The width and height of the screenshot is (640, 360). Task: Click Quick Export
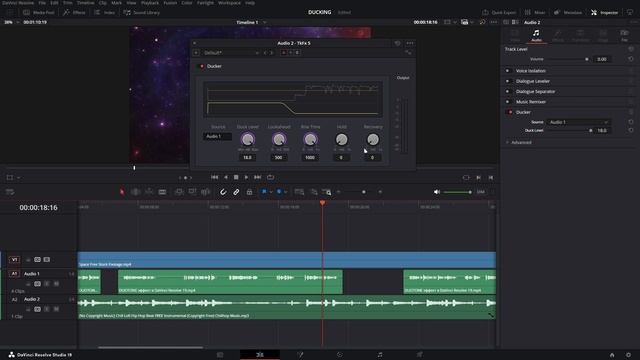pos(499,13)
